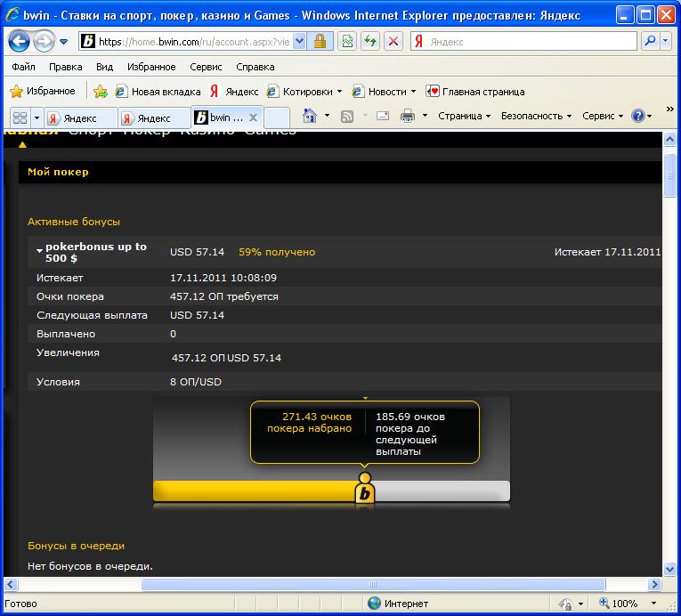The height and width of the screenshot is (616, 681).
Task: Click the Help question mark icon
Action: [x=638, y=116]
